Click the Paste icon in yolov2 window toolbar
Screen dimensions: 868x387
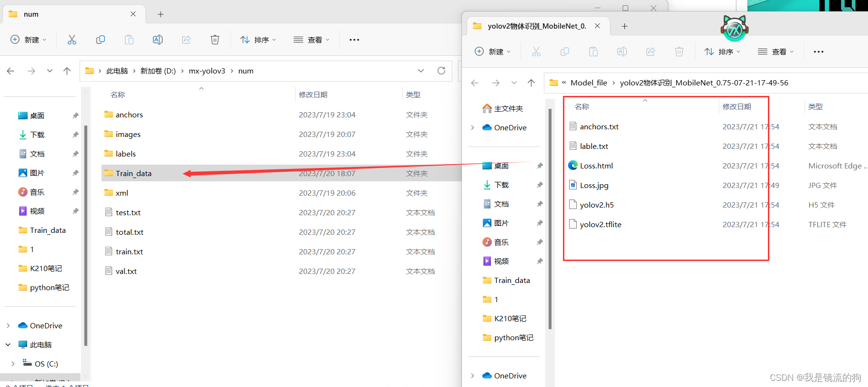593,52
